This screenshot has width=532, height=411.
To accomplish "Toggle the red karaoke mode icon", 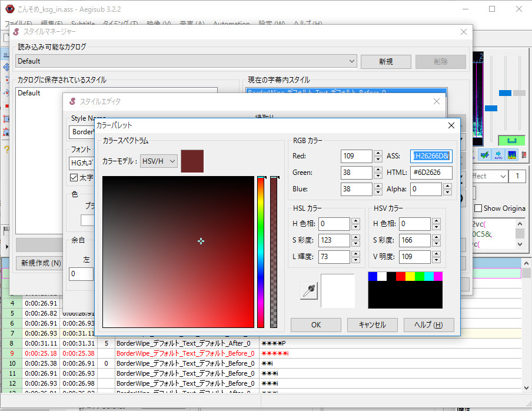I will click(x=524, y=155).
